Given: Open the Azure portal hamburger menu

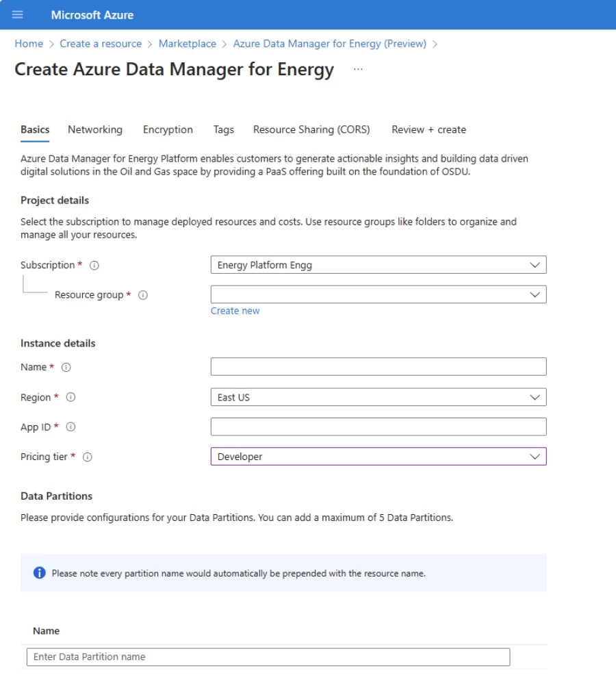Looking at the screenshot, I should [x=18, y=15].
